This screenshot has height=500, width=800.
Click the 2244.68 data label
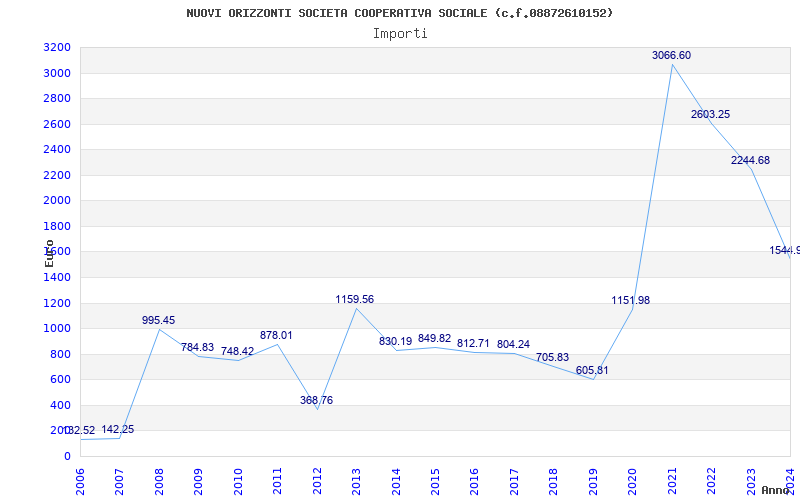coord(750,160)
